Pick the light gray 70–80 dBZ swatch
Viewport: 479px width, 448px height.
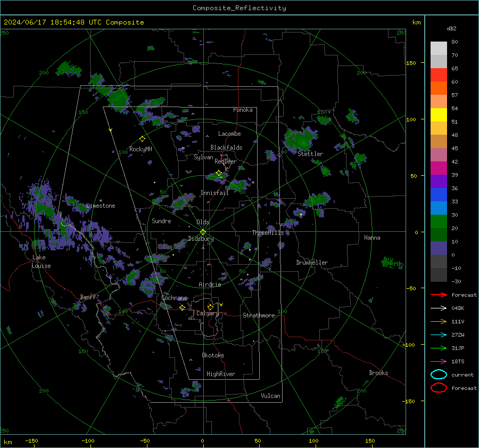click(x=439, y=48)
